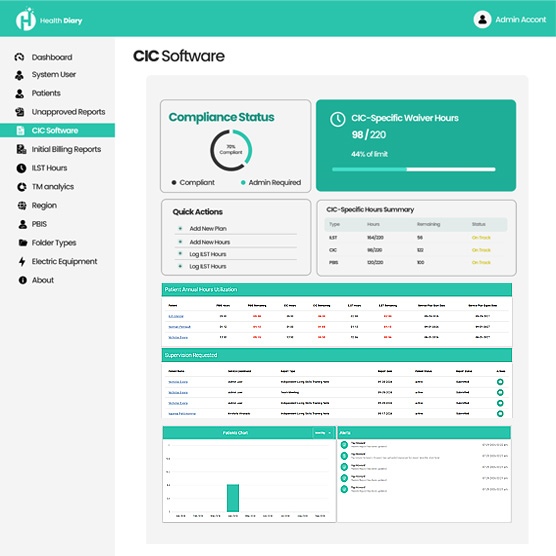
Task: Click the "120/220" hours cell
Action: click(375, 262)
